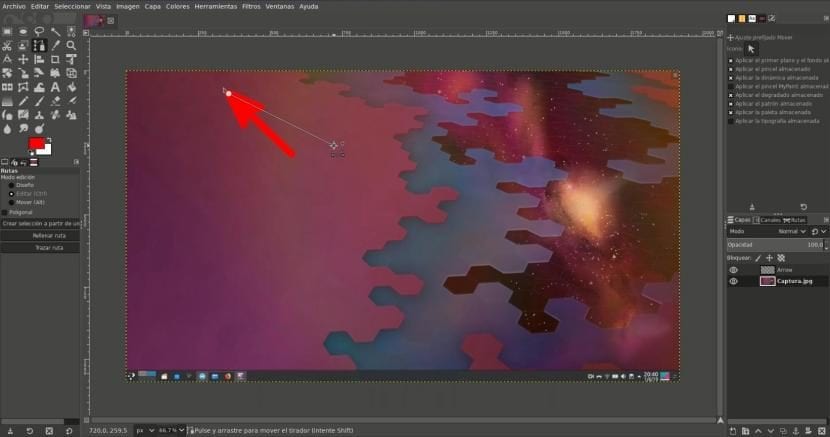Choose the Diseño edit mode radio button
The image size is (830, 437).
12,185
